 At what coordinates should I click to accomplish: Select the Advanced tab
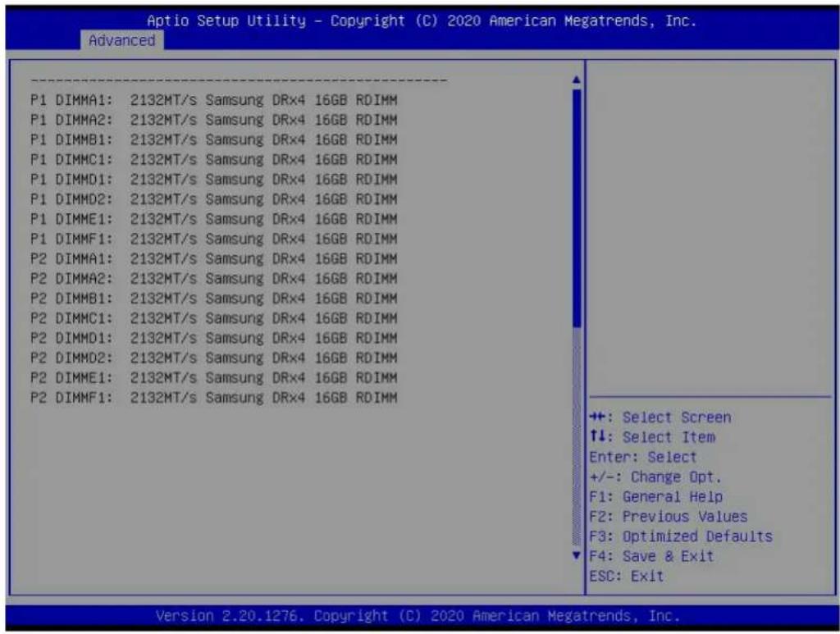[x=122, y=40]
